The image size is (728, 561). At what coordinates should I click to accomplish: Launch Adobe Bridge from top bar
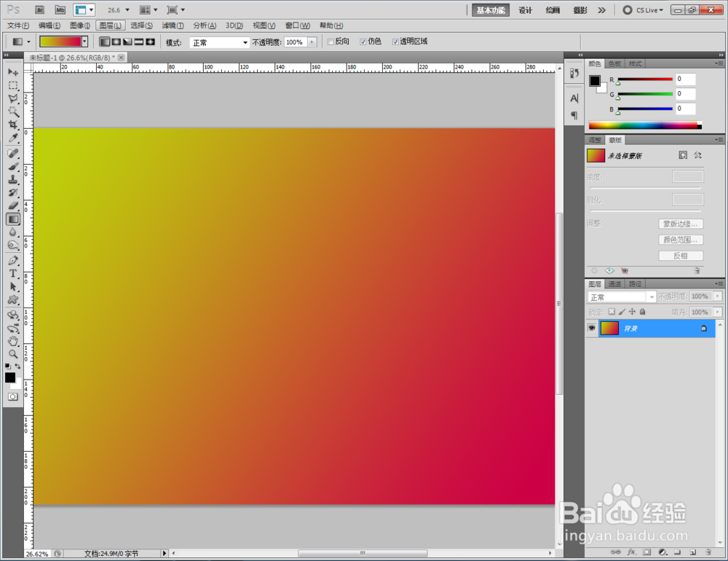pos(40,9)
